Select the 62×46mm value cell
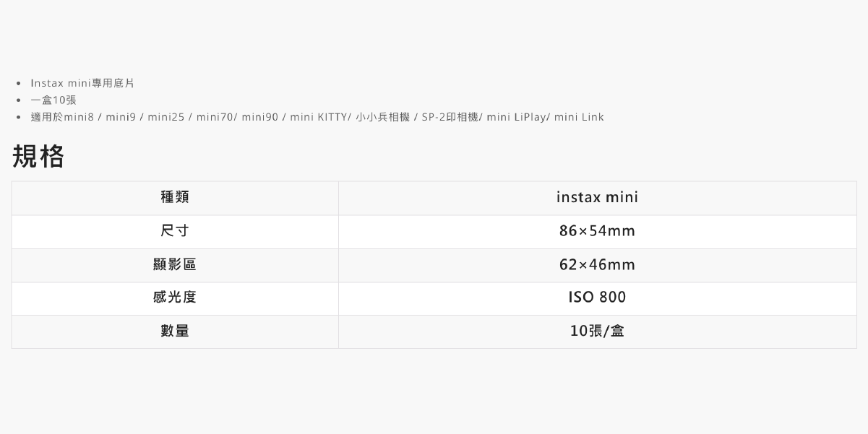 [597, 265]
